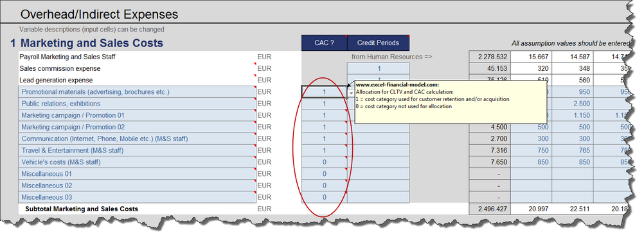644x237 pixels.
Task: Click CAC value for Communication (M&S staff) row
Action: (x=325, y=138)
